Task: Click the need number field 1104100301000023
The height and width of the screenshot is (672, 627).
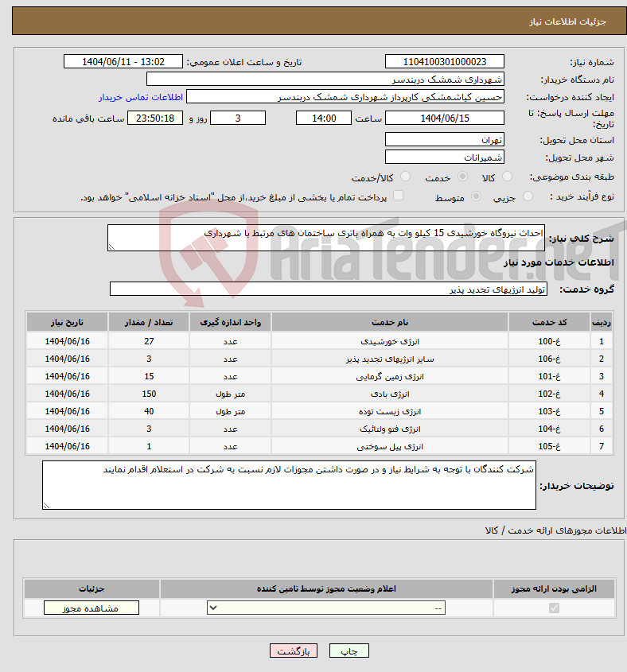Action: 445,62
